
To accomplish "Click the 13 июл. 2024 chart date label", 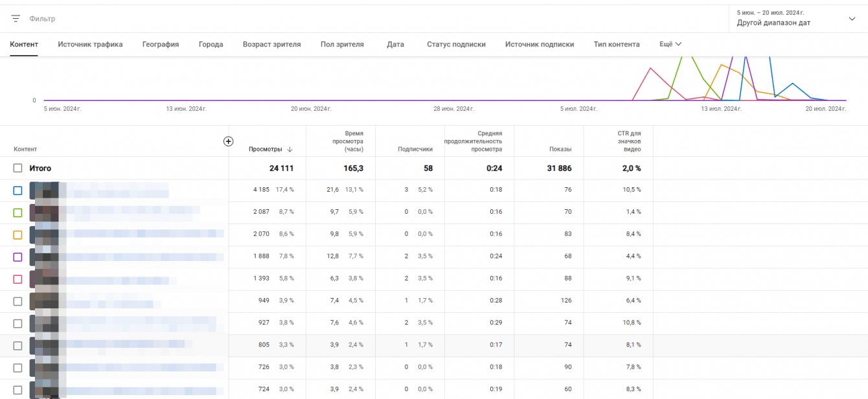I will pos(720,109).
